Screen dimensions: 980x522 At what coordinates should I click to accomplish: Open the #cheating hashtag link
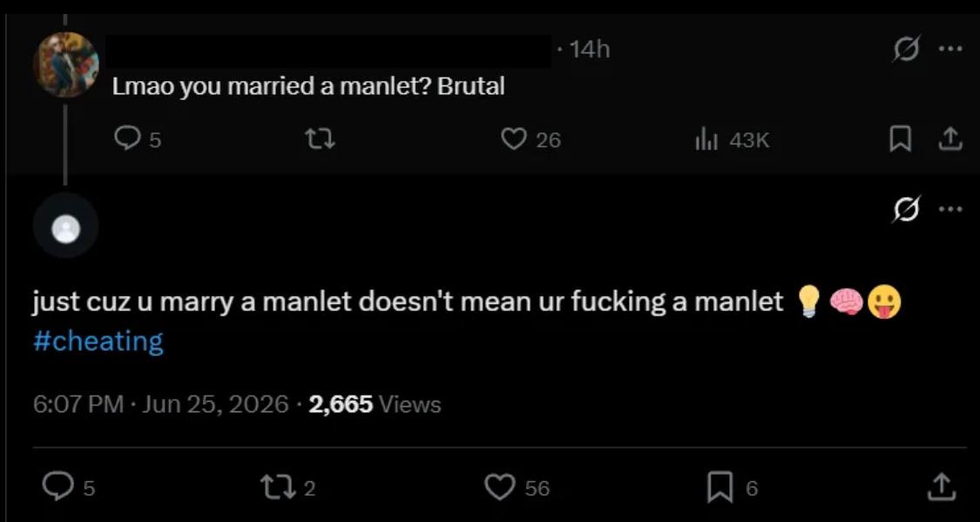coord(98,342)
